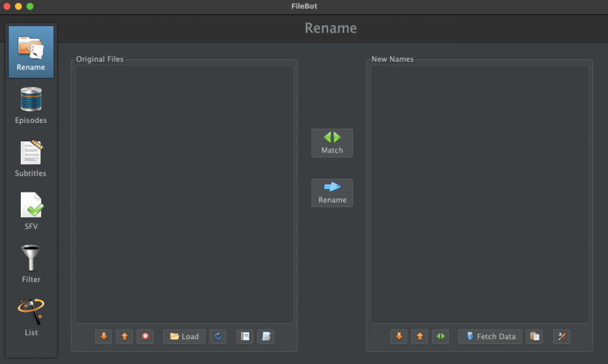This screenshot has width=608, height=364.
Task: Click the green Match button
Action: (332, 143)
